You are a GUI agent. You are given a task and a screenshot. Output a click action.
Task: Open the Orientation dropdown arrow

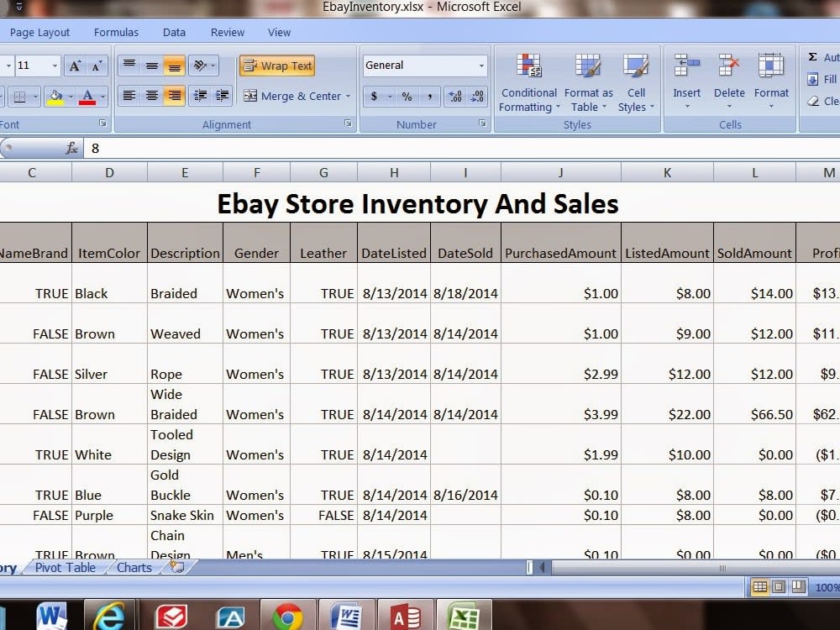point(213,66)
